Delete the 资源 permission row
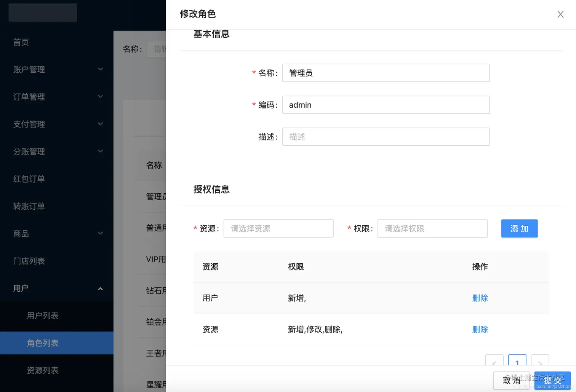Viewport: 576px width, 392px height. click(480, 329)
